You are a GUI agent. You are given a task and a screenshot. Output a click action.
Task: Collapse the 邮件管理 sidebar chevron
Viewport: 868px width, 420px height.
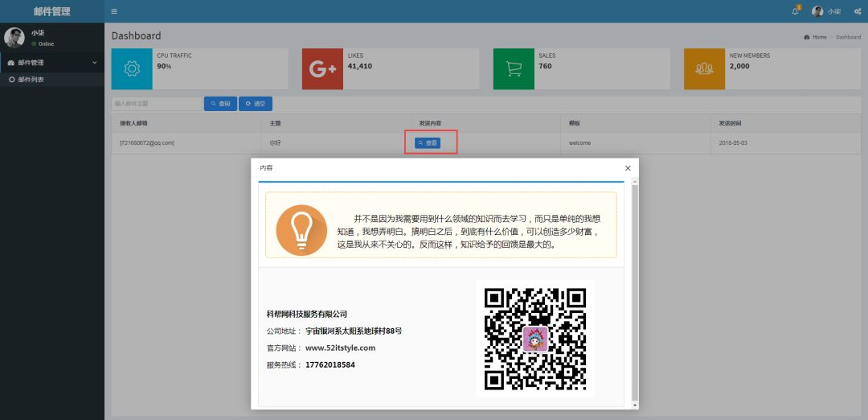pos(95,63)
